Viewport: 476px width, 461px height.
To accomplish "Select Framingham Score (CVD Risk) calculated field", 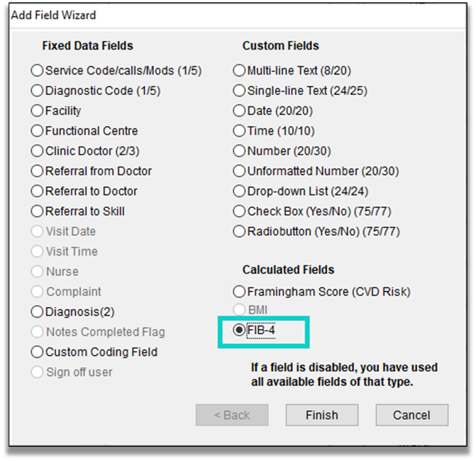I will (x=240, y=291).
